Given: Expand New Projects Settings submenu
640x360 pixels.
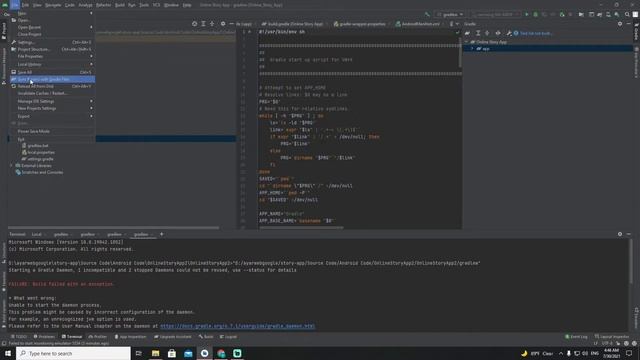Looking at the screenshot, I should tap(52, 108).
